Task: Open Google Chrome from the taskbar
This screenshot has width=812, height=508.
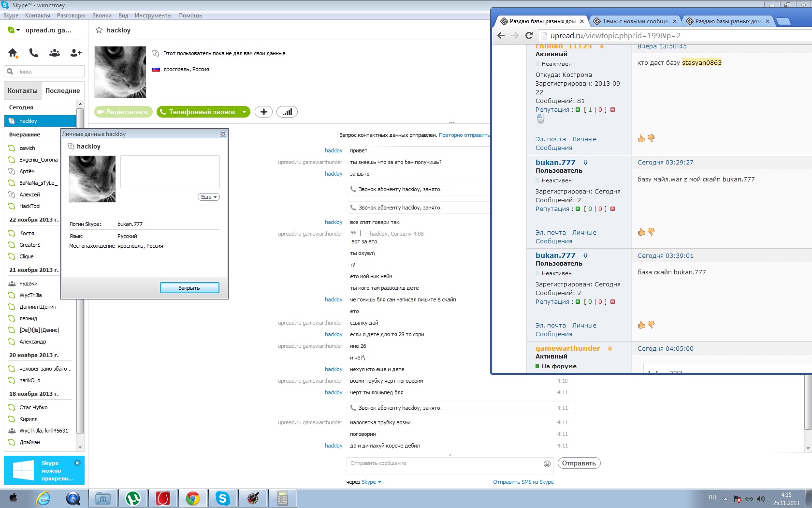Action: pos(193,498)
